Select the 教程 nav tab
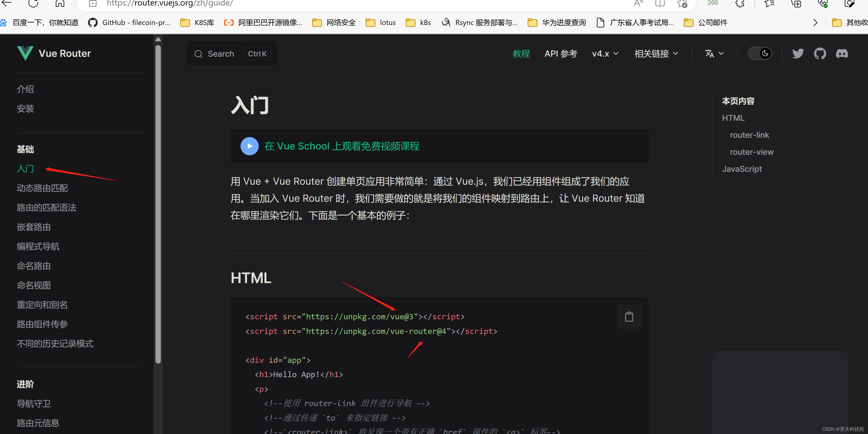The height and width of the screenshot is (434, 868). tap(521, 53)
